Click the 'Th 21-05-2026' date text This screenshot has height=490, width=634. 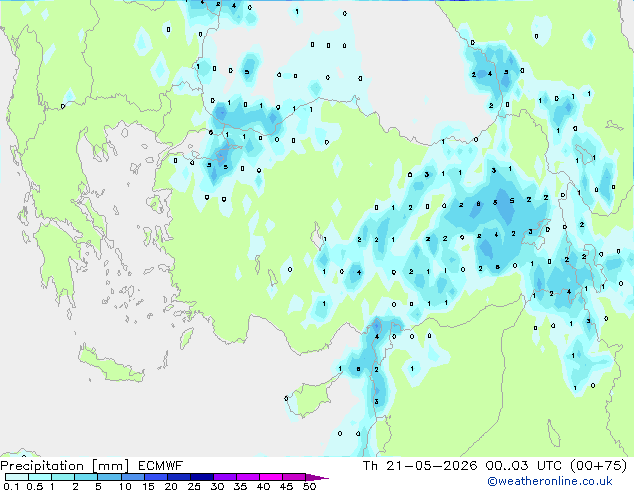coord(420,466)
